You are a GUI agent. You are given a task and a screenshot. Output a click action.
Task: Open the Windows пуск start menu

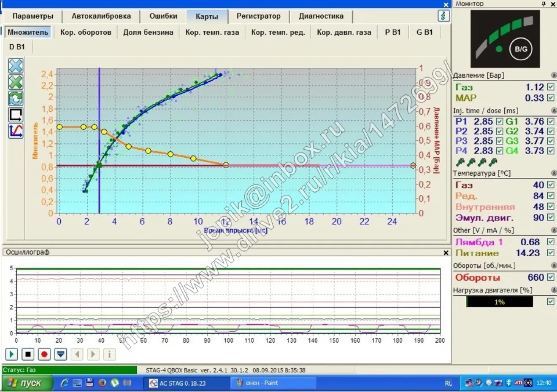click(x=27, y=383)
